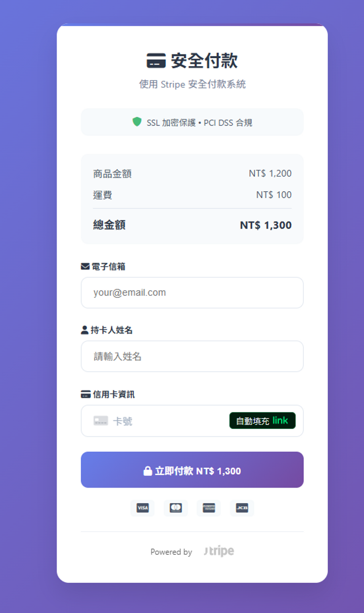Click the gray card brand icon in 卡號 field
Viewport: 364px width, 613px height.
tap(101, 421)
